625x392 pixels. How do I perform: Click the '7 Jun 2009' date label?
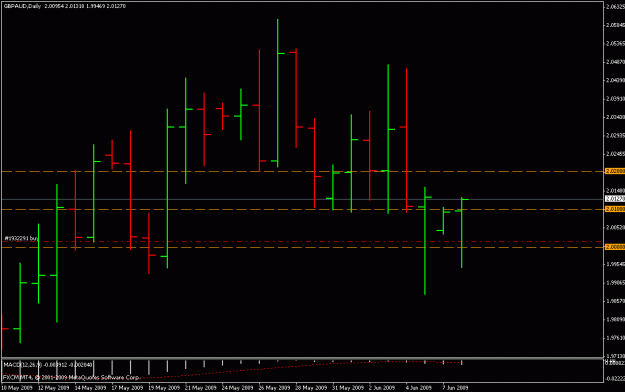click(x=455, y=388)
